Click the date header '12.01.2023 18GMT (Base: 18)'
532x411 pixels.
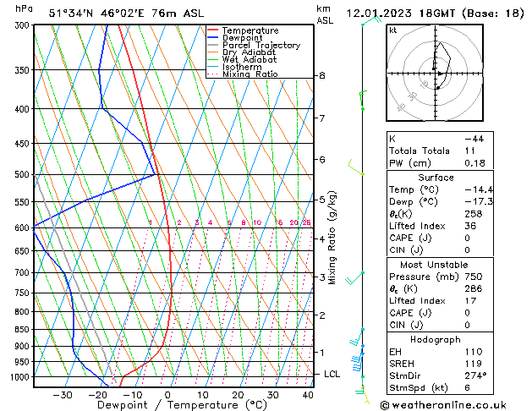pos(436,14)
